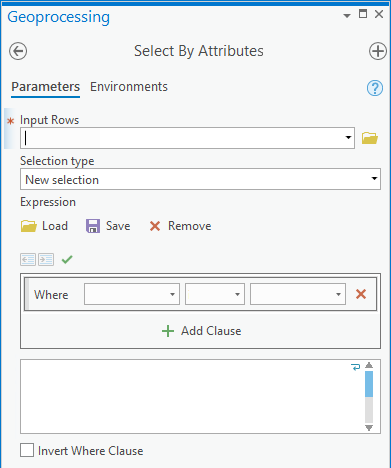Enable the Invert Where Clause checkbox
Screen dimensions: 391x468
pyautogui.click(x=27, y=450)
